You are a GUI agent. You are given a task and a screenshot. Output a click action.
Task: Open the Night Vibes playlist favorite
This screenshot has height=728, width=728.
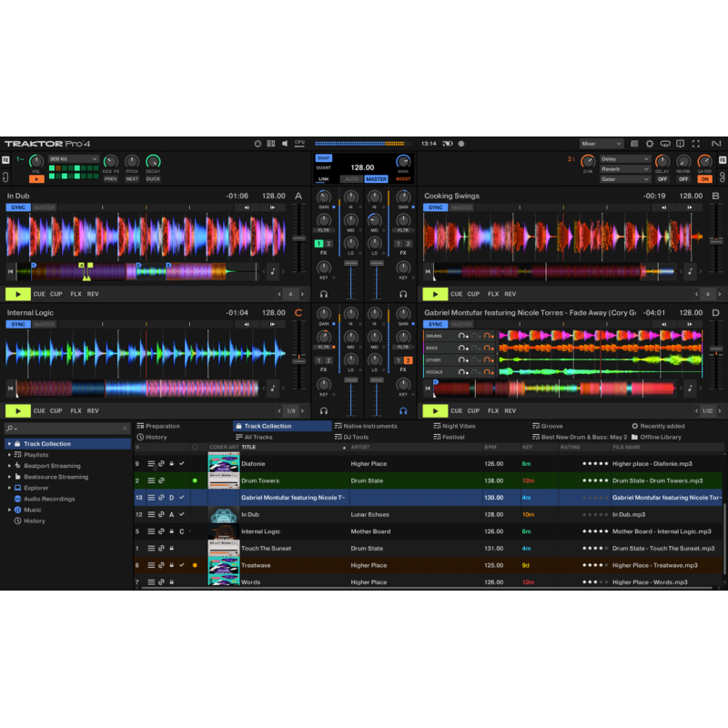[x=454, y=426]
